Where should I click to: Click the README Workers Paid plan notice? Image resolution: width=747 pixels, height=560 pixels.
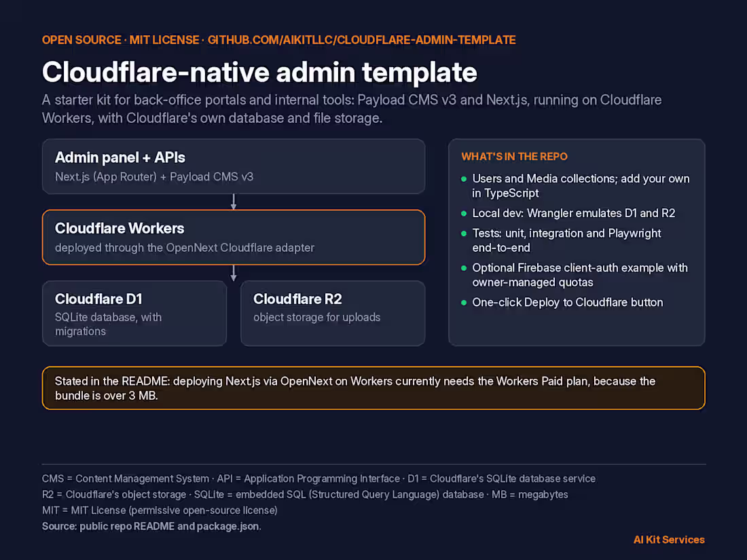373,388
